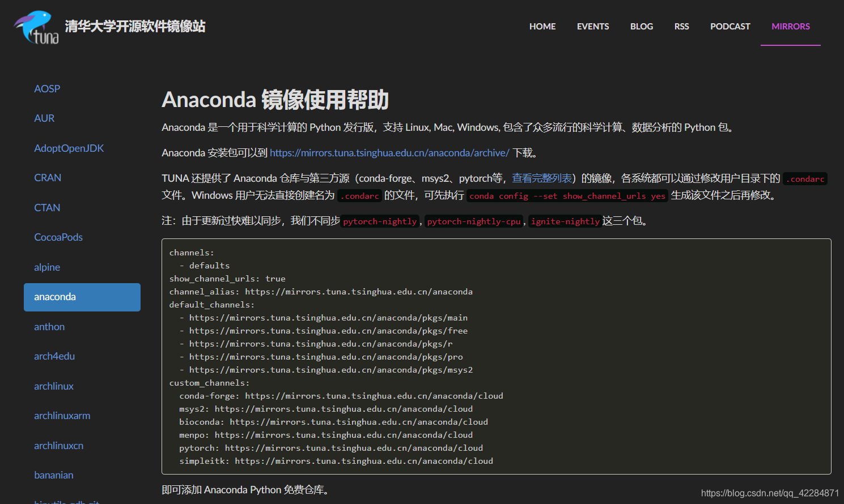Click the default_channels: line
Image resolution: width=844 pixels, height=504 pixels.
pos(212,305)
